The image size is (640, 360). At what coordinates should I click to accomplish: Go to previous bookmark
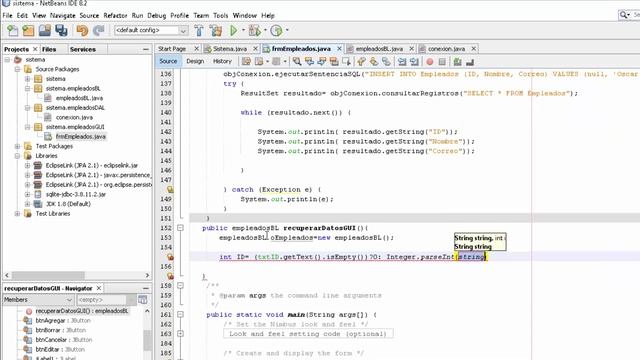click(361, 62)
